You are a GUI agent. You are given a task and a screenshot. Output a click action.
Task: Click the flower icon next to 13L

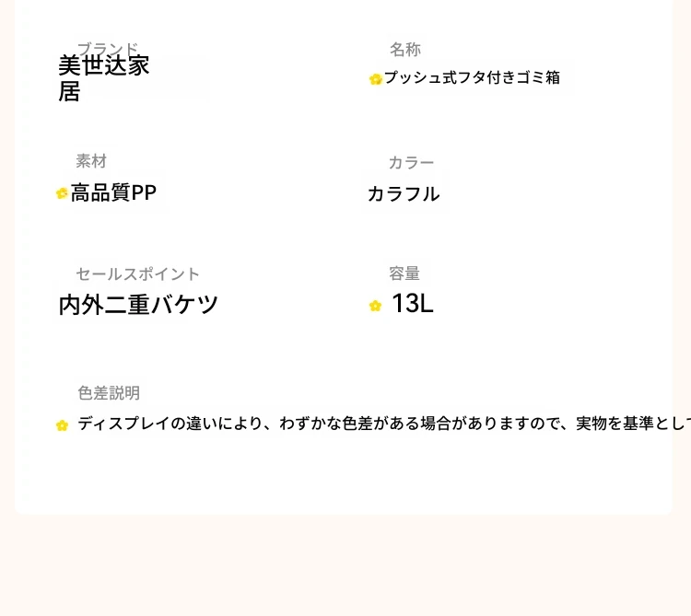tap(375, 306)
